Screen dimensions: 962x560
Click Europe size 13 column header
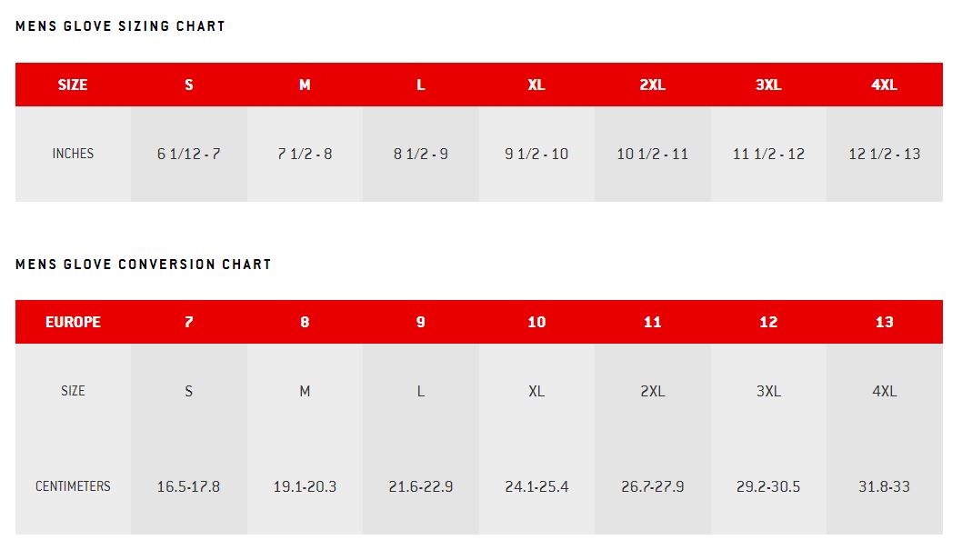[884, 322]
